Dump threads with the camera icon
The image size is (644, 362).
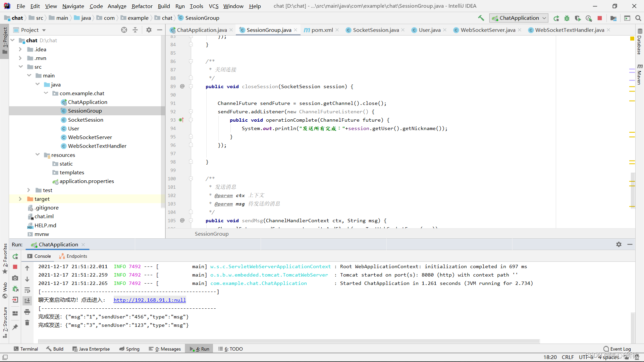coord(15,278)
